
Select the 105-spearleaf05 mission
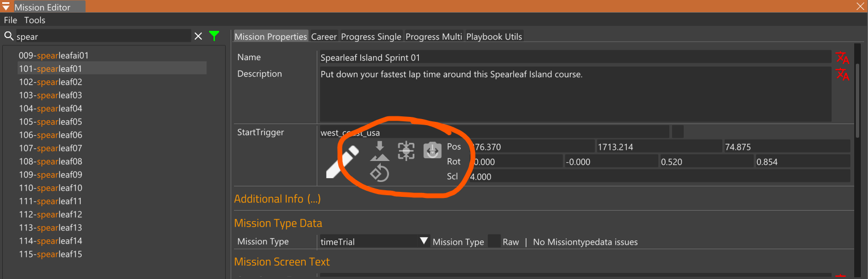point(50,122)
